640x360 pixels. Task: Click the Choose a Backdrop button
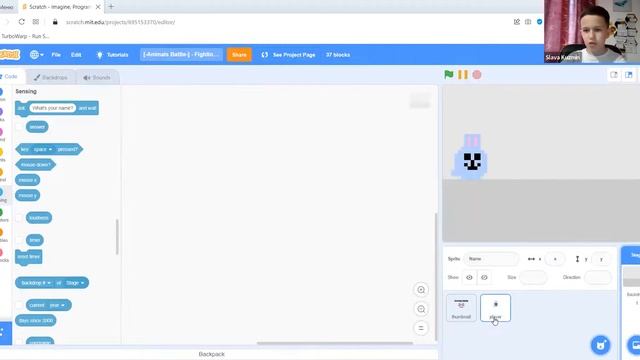click(635, 345)
